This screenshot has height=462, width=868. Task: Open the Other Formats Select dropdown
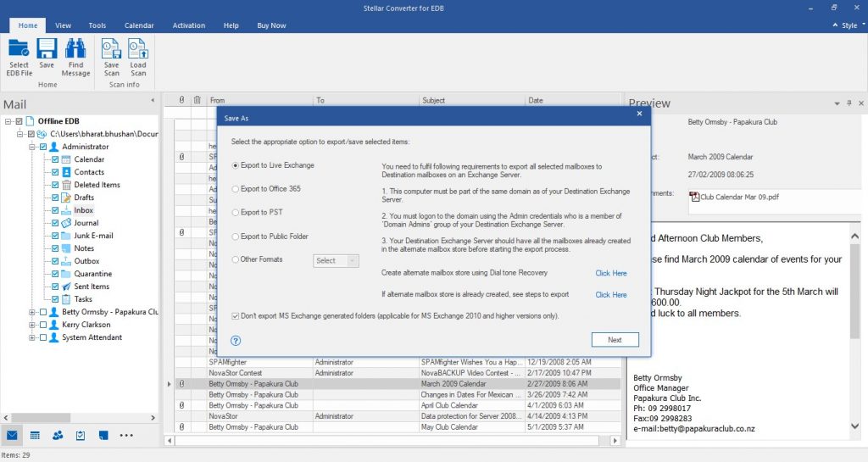[x=336, y=260]
